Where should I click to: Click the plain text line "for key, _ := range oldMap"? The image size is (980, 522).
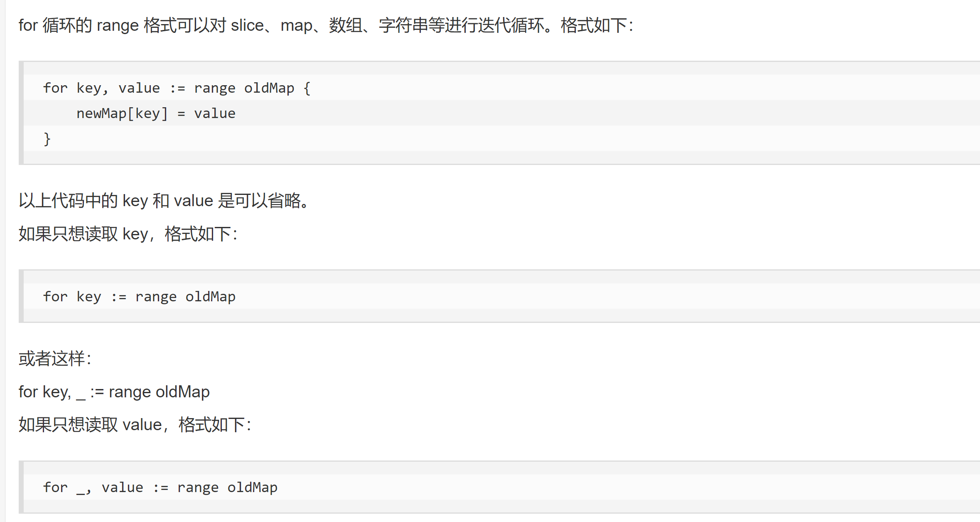[114, 392]
